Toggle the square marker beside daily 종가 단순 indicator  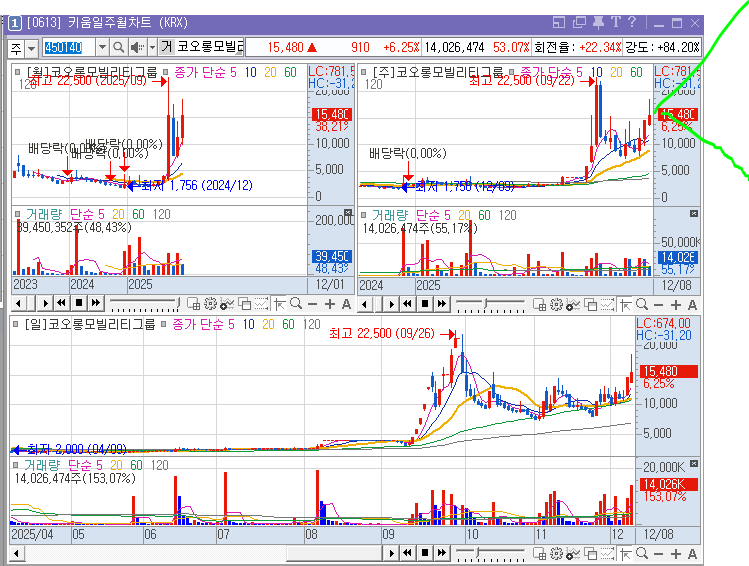point(163,324)
